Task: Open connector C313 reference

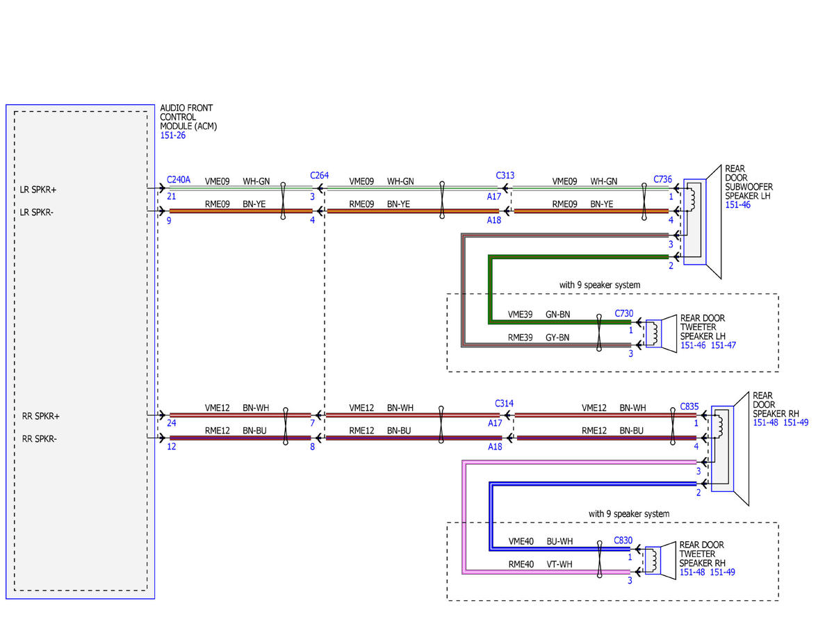Action: coord(505,176)
